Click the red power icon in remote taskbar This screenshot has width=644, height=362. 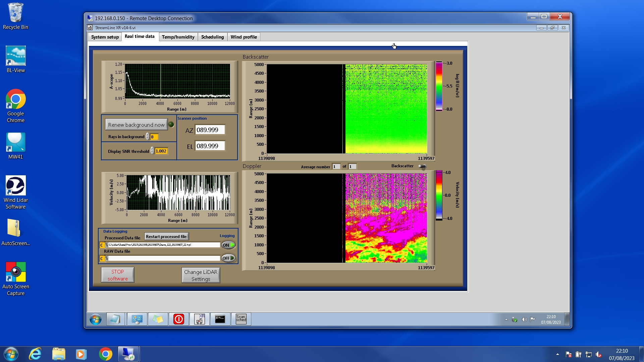click(x=178, y=319)
